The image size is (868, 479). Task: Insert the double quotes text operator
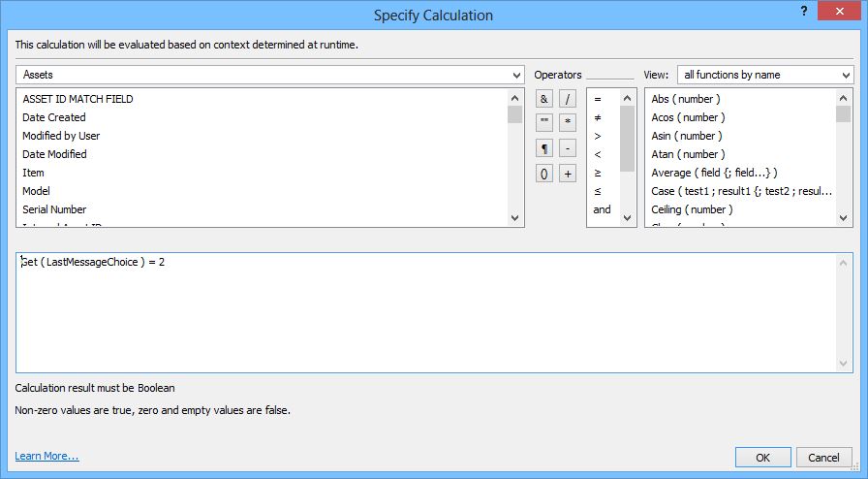(544, 123)
